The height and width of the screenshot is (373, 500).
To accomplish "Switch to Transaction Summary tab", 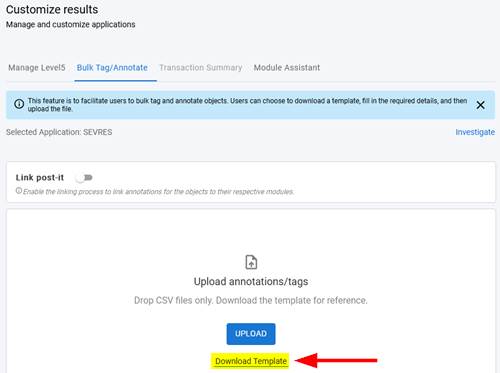I will pos(201,68).
